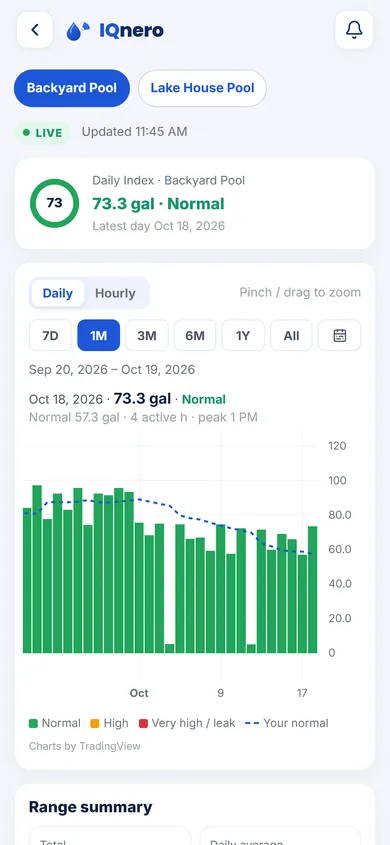Click the Charts by TradingView link
The width and height of the screenshot is (390, 845).
(85, 746)
